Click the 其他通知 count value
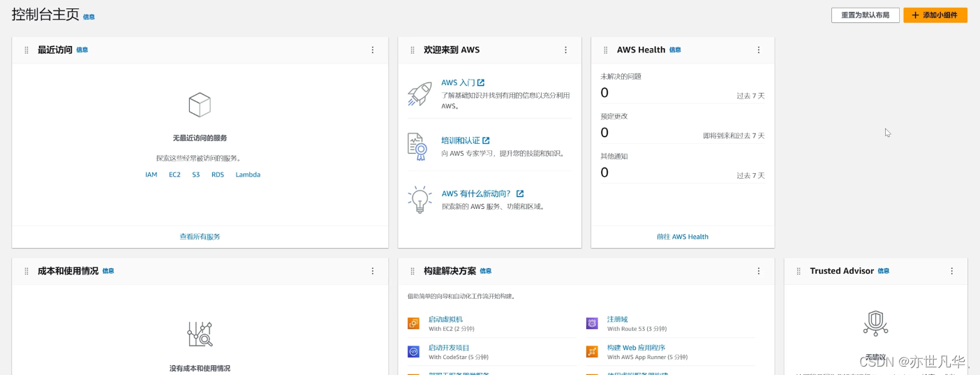The width and height of the screenshot is (980, 375). [604, 172]
